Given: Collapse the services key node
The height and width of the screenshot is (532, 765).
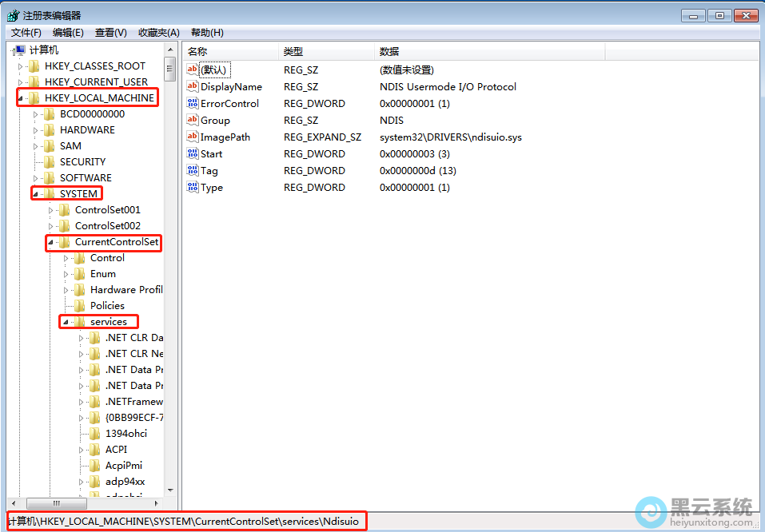Looking at the screenshot, I should point(66,322).
